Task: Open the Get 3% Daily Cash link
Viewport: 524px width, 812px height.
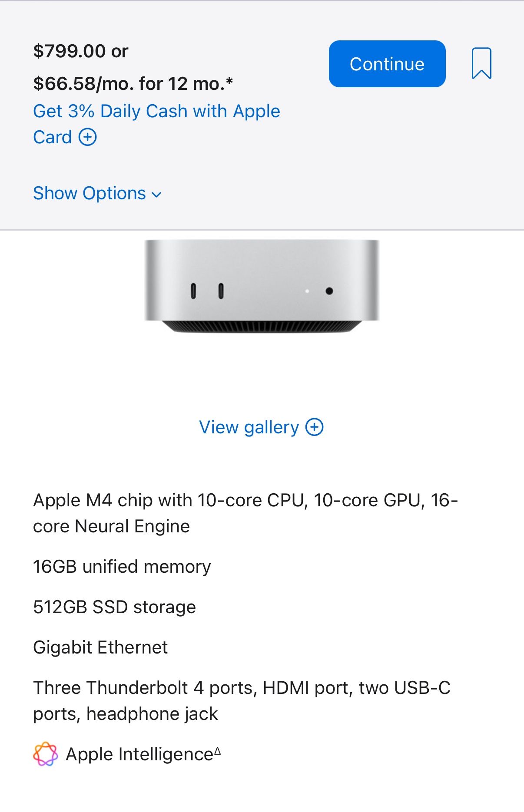Action: coord(156,112)
